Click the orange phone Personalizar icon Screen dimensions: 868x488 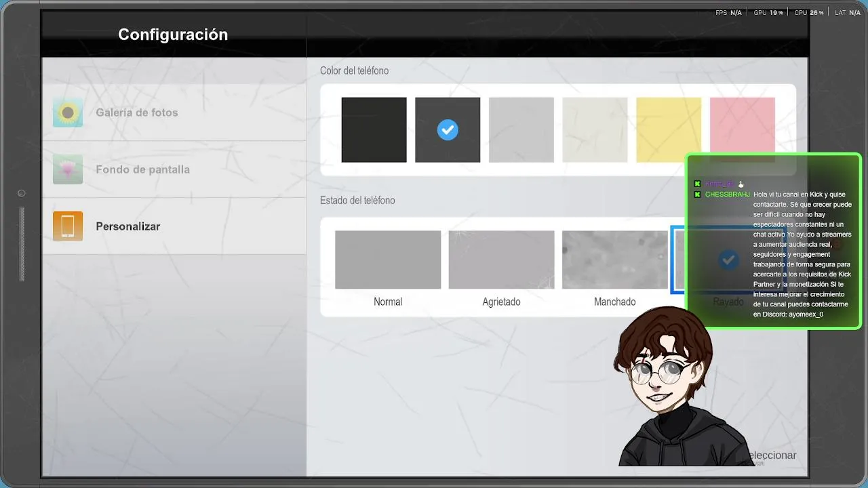coord(68,226)
